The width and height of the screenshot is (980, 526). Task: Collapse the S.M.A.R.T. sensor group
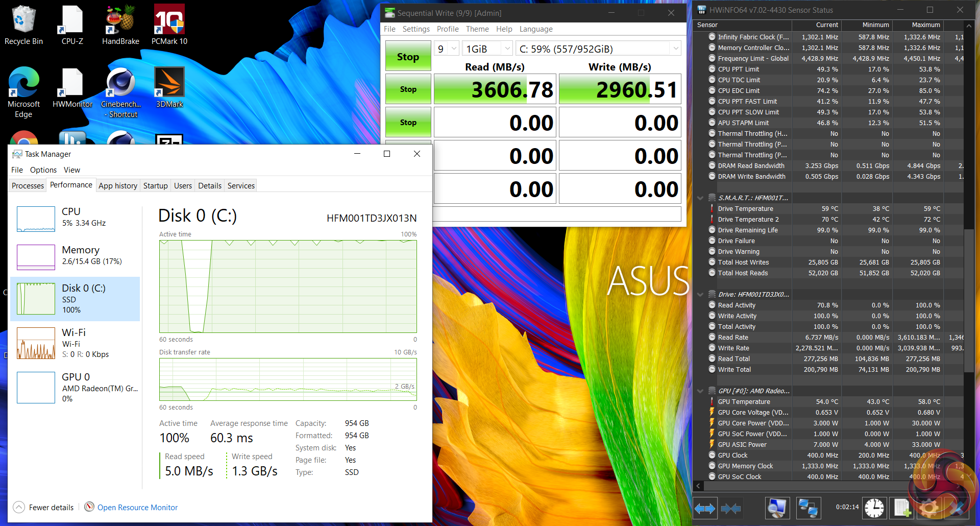(700, 198)
